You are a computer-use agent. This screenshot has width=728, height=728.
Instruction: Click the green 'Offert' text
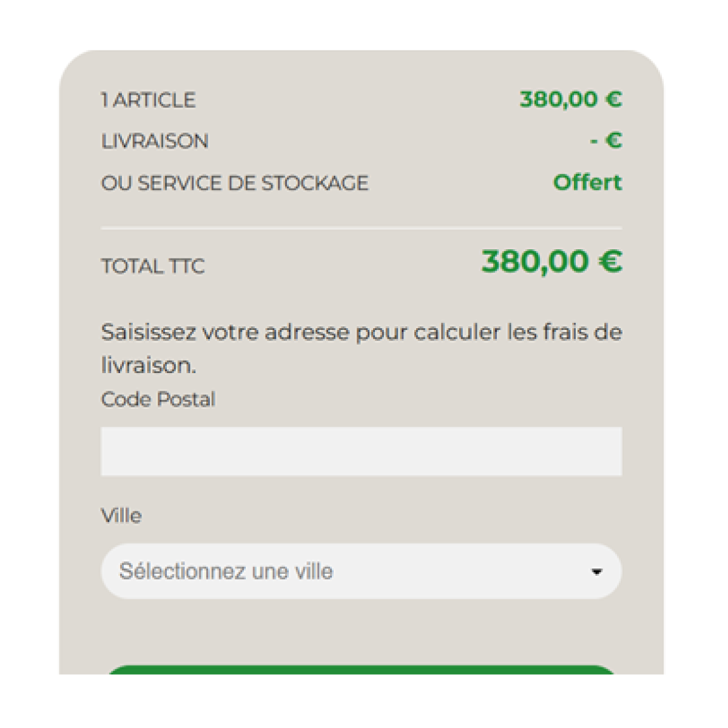(x=587, y=183)
